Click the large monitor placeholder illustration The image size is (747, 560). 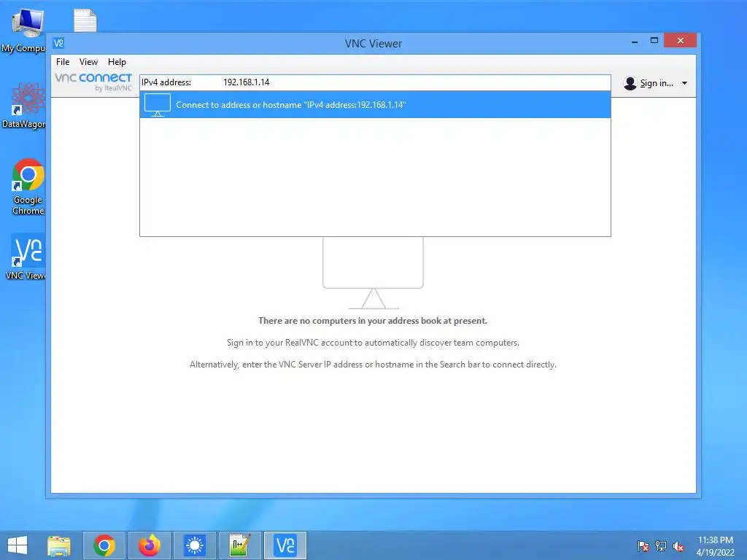(x=373, y=273)
